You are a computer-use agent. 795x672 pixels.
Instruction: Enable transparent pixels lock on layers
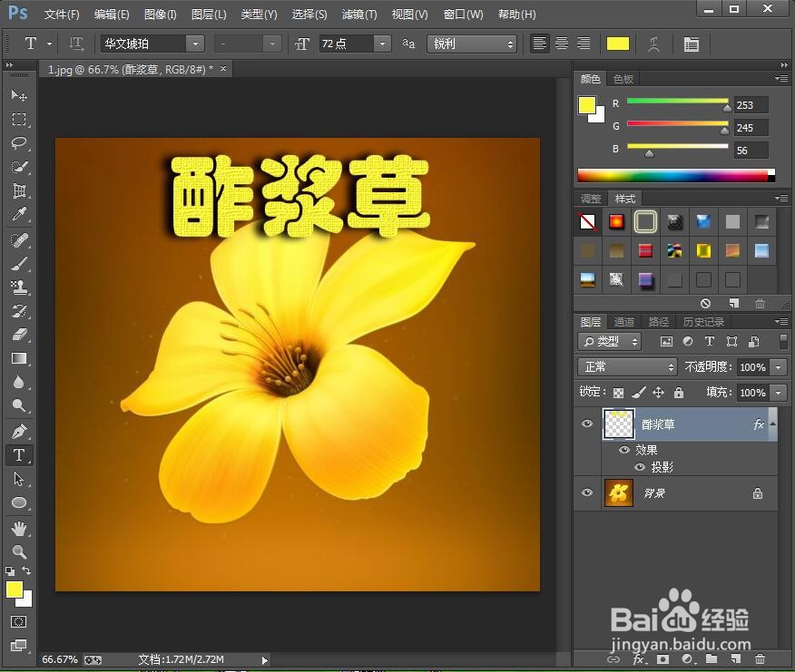click(621, 392)
